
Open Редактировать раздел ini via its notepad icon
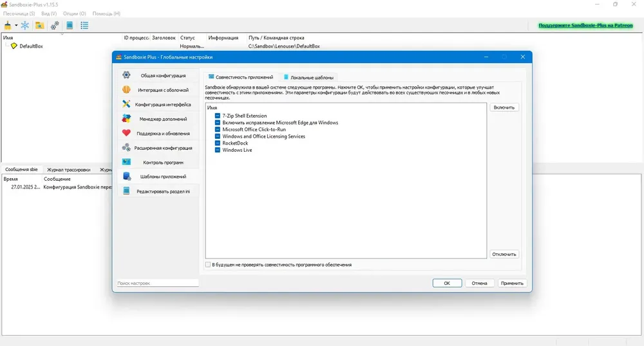(x=126, y=191)
